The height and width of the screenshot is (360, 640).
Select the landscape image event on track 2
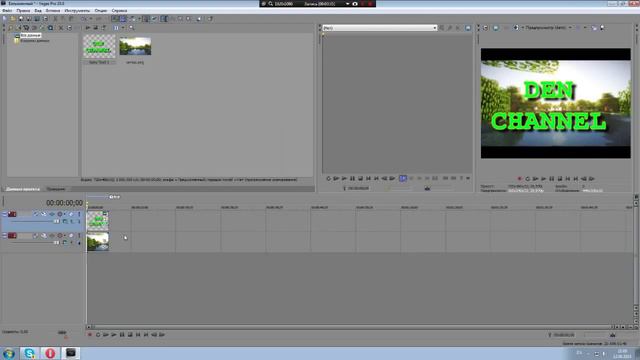pyautogui.click(x=98, y=242)
